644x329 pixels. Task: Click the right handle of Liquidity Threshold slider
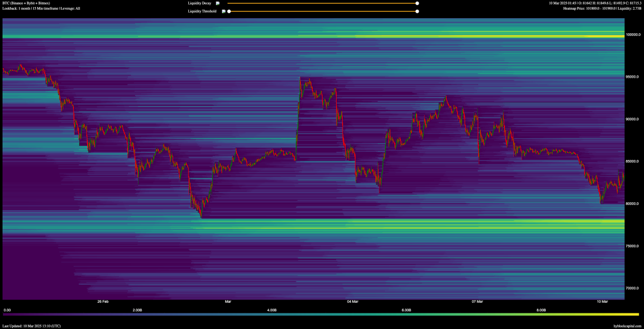coord(417,11)
